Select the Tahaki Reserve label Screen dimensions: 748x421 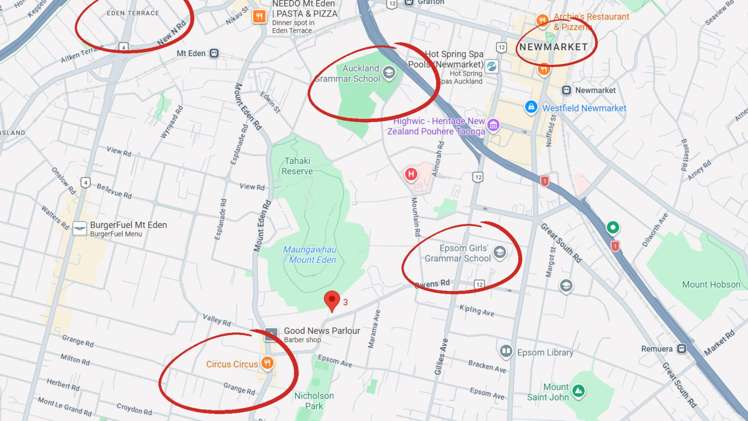click(297, 166)
